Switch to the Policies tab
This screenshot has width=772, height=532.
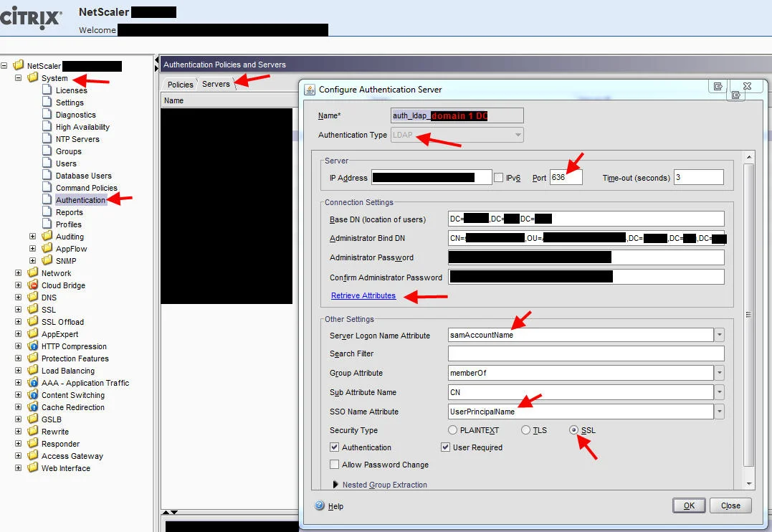pos(180,84)
